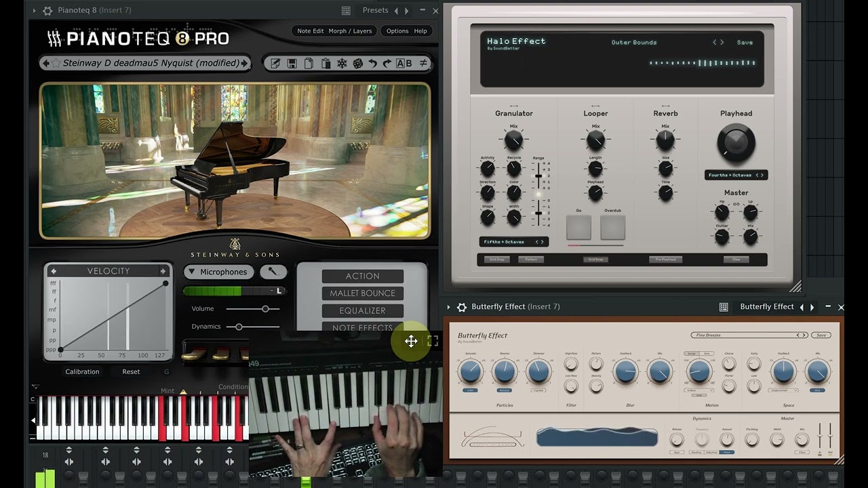
Task: Click the piano thumbnail image in Pianoteq
Action: (x=235, y=161)
